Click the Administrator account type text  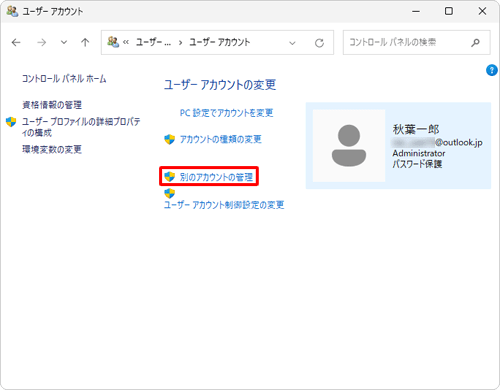(419, 153)
